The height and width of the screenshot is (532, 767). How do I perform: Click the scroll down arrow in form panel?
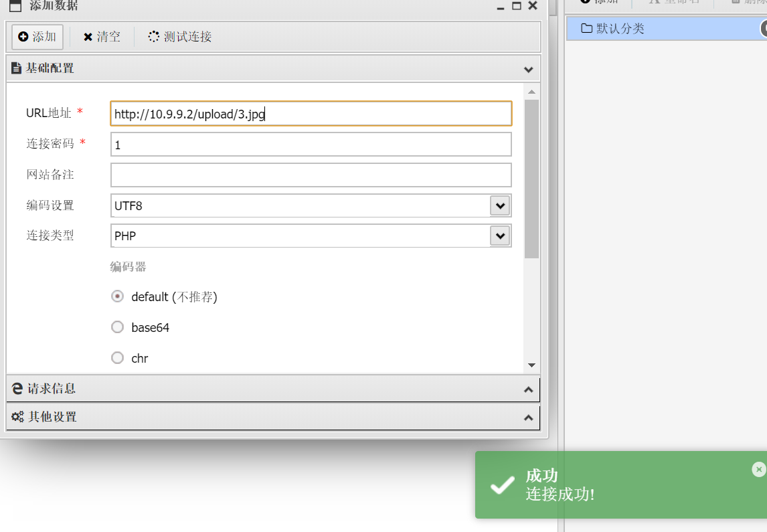pos(531,365)
